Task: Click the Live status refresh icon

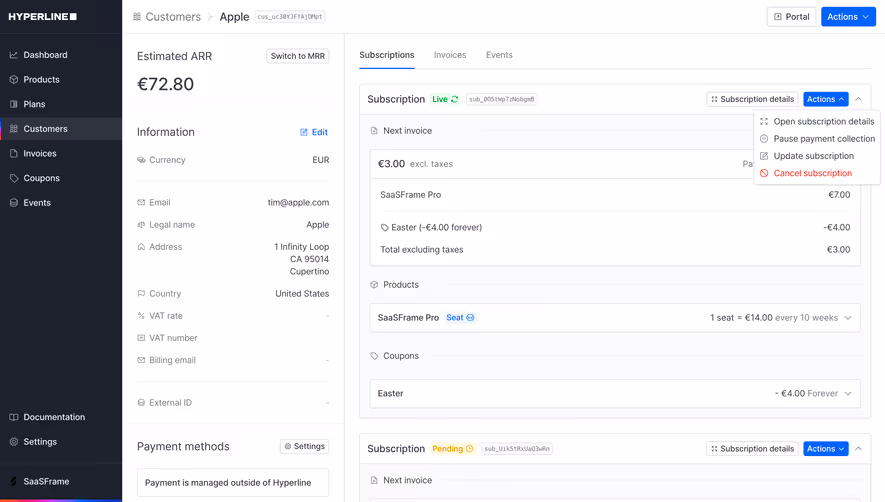Action: click(x=454, y=99)
